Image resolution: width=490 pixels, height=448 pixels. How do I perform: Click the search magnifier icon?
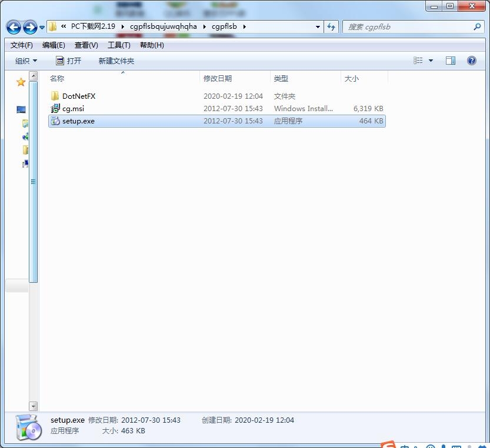(x=477, y=27)
